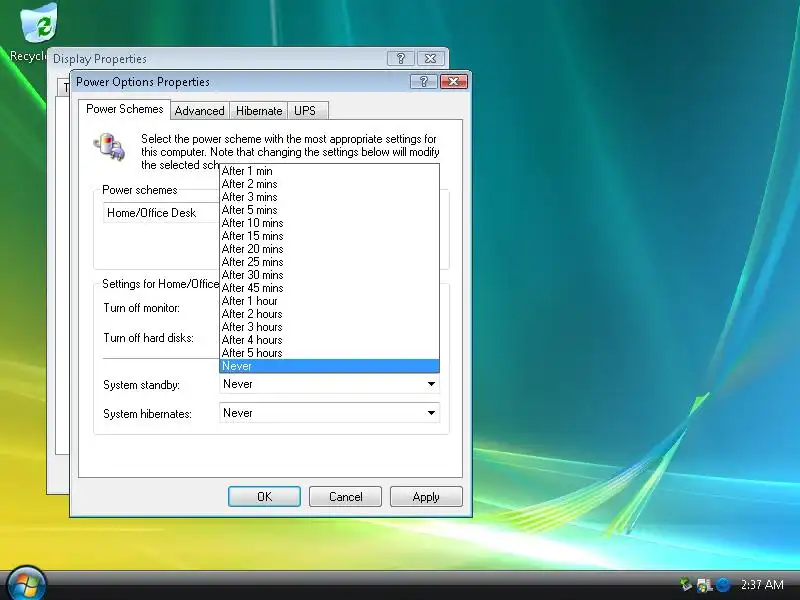This screenshot has width=800, height=600.
Task: Pick After 10 mins option
Action: (329, 223)
